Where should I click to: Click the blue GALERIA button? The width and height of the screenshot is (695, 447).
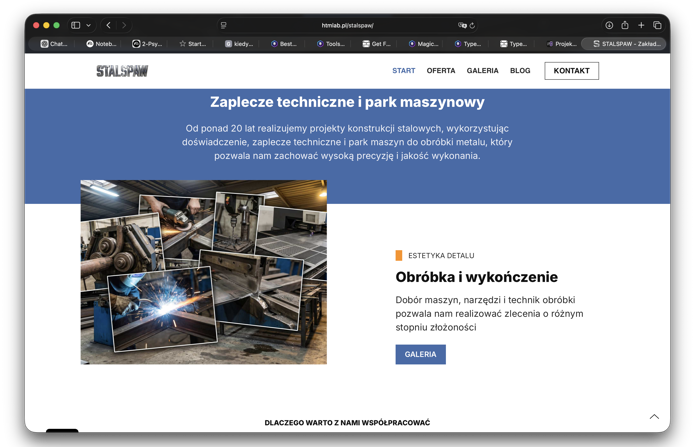point(420,354)
